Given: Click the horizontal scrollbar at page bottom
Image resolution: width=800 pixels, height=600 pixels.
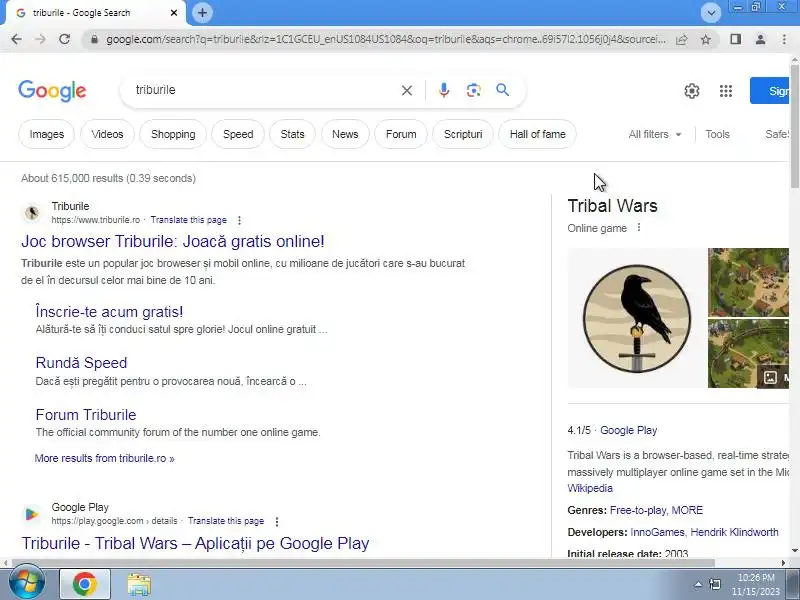Looking at the screenshot, I should [x=363, y=563].
